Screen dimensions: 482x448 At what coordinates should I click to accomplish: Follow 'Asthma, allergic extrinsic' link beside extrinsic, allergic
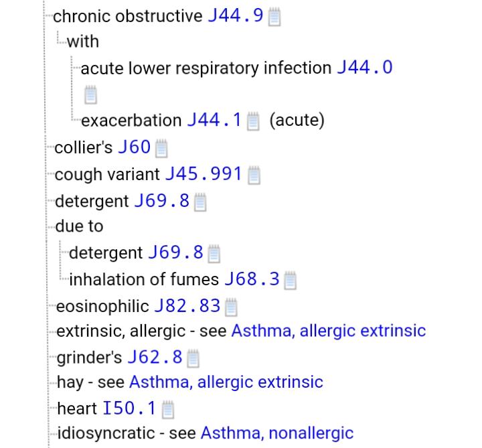tap(328, 331)
